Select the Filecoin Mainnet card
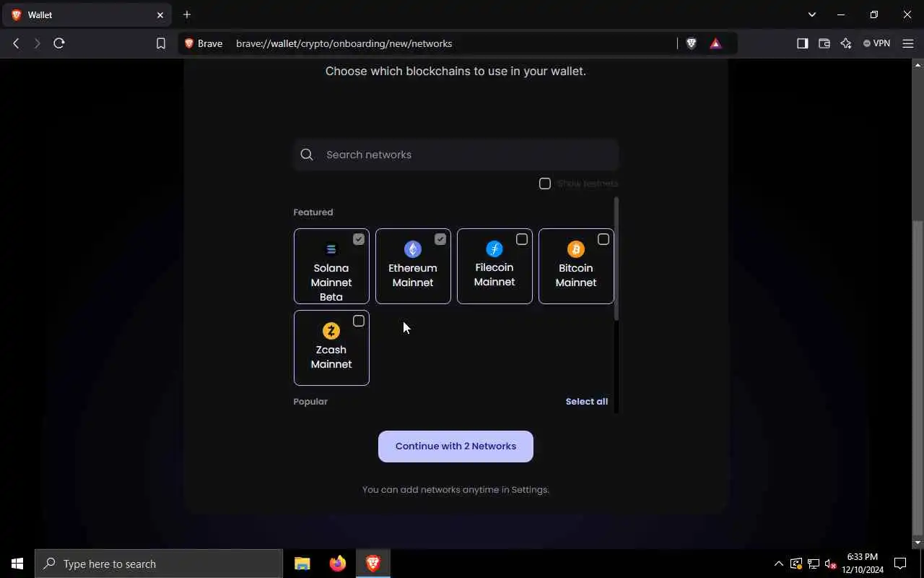This screenshot has height=578, width=924. (x=494, y=266)
